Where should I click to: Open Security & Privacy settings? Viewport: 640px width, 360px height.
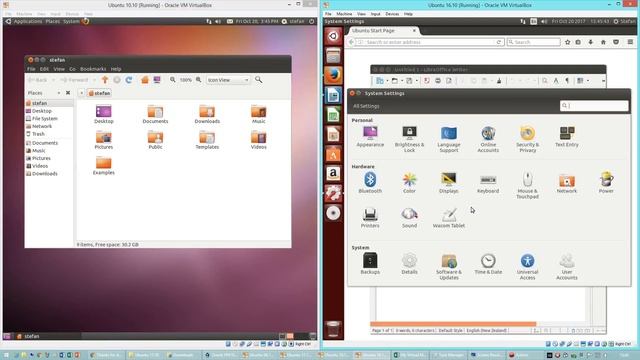527,139
